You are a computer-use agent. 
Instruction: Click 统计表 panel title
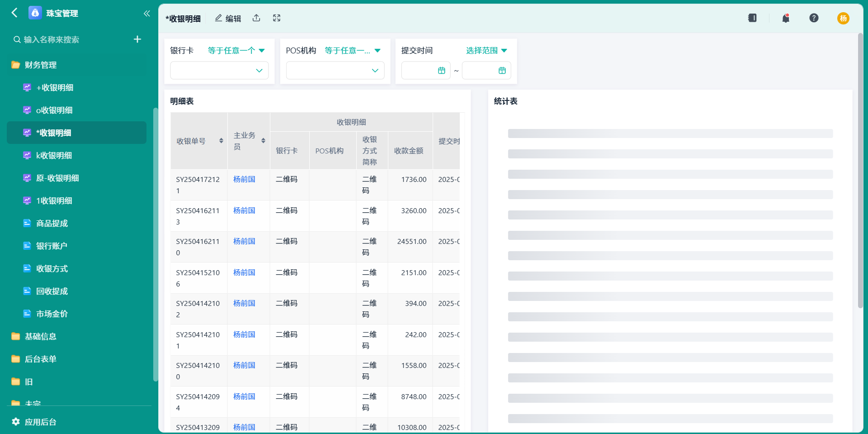point(505,101)
